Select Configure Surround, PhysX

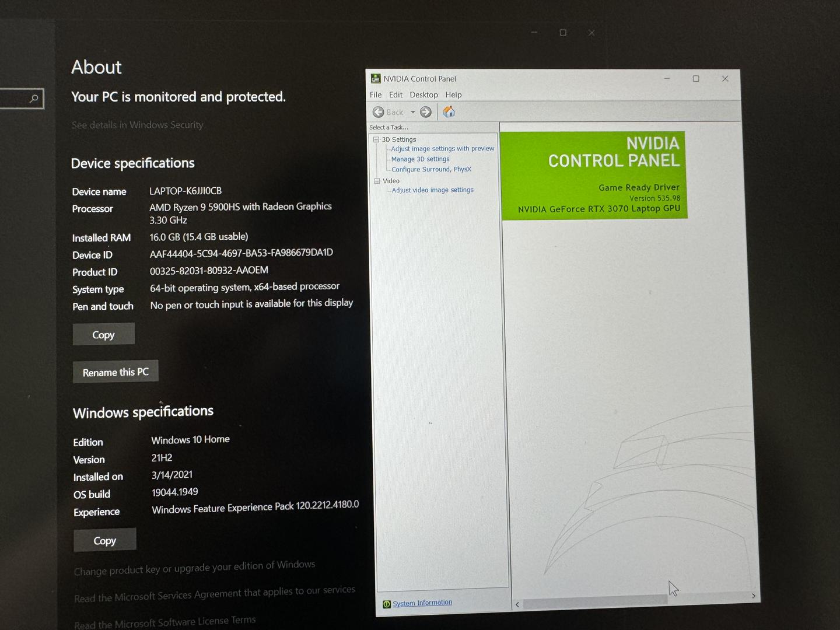click(432, 169)
